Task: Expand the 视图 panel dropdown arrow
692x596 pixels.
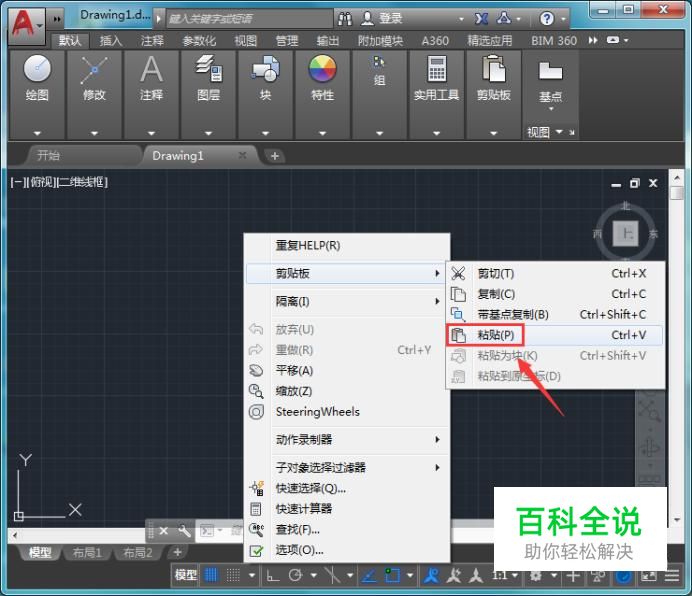Action: pos(559,132)
